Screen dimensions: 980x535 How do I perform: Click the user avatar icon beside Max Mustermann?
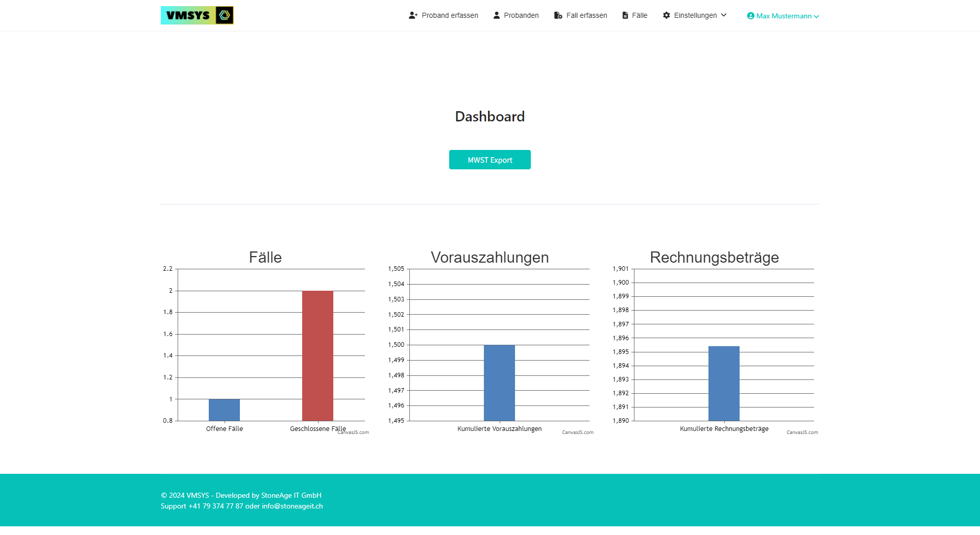coord(750,16)
